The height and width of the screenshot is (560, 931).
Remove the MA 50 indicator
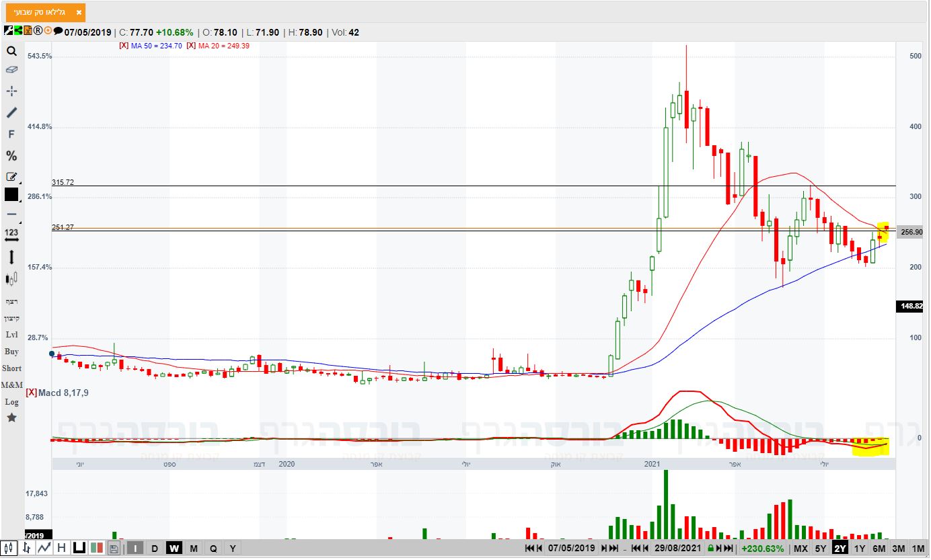124,46
